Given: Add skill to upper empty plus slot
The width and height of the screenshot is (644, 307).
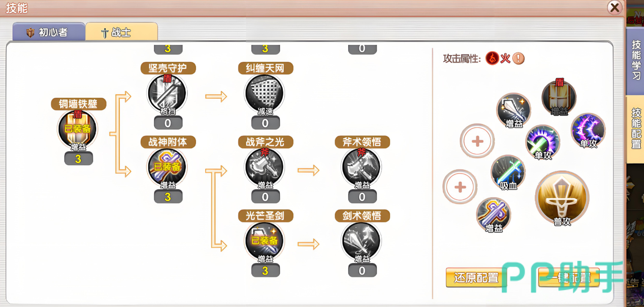Looking at the screenshot, I should (x=477, y=141).
